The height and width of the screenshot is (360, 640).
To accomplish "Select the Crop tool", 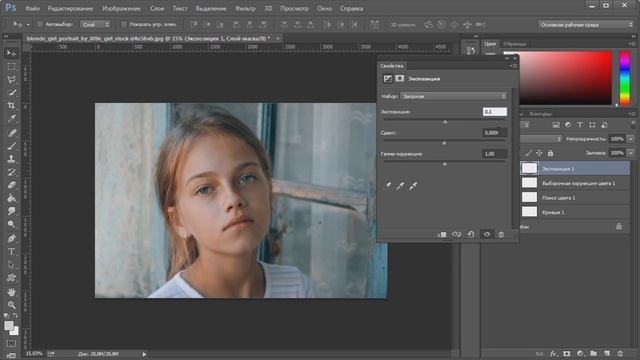I will (x=11, y=106).
